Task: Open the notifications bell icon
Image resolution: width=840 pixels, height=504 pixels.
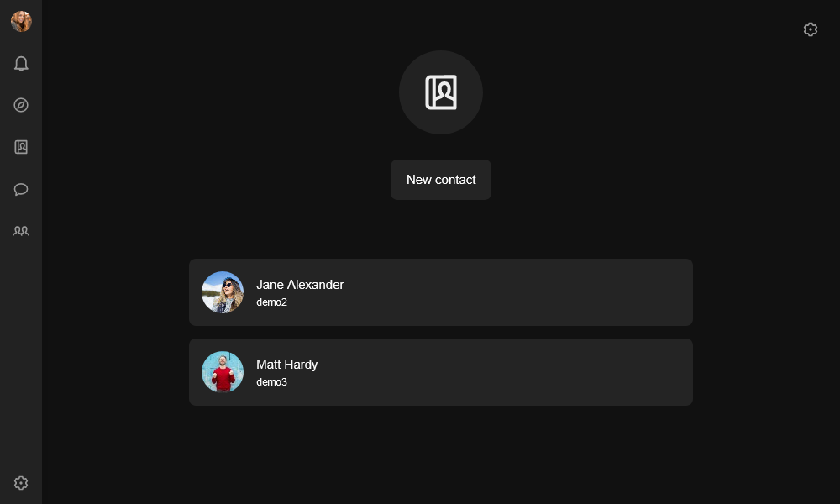Action: (x=21, y=63)
